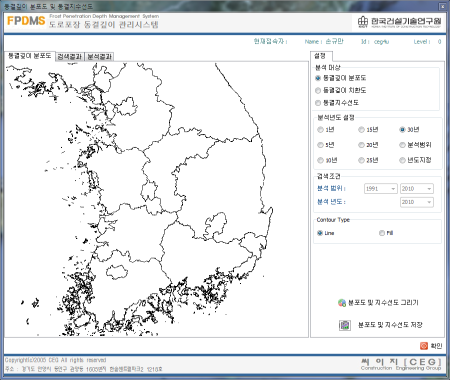Switch to the 검색결과 tab
The image size is (450, 384).
(x=70, y=57)
